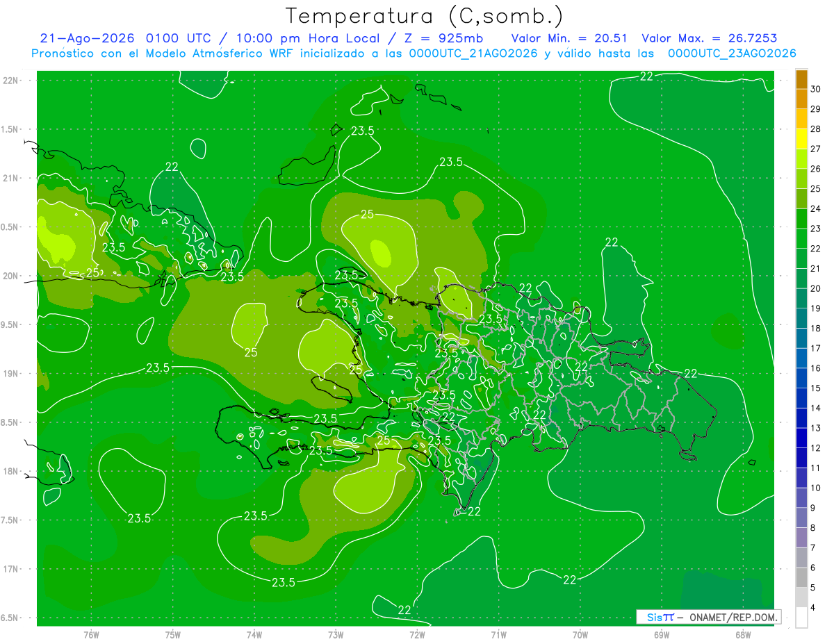The image size is (834, 644).
Task: Click the '9.5N' latitude axis label
Action: pos(10,324)
